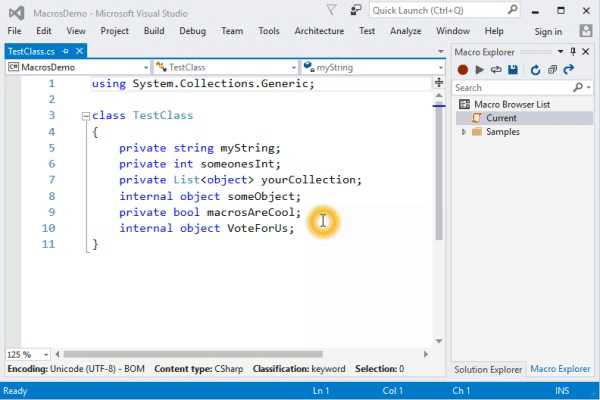Toggle auto-hide pin of Macro Explorer
This screenshot has width=600, height=400.
tap(573, 51)
